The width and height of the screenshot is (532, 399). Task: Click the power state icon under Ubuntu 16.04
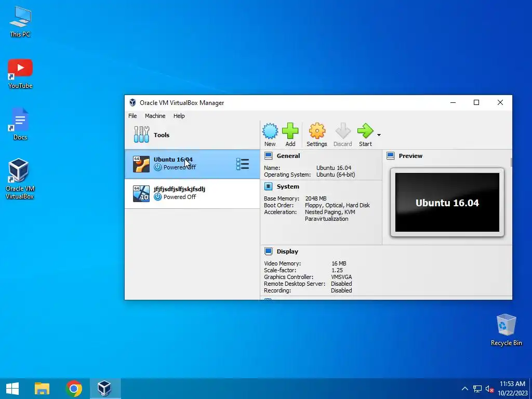tap(157, 167)
